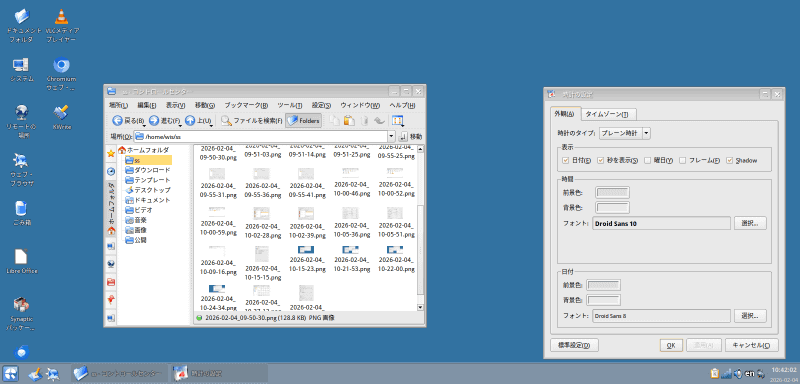Toggle the 日付 date checkbox
800x384 pixels.
(565, 160)
